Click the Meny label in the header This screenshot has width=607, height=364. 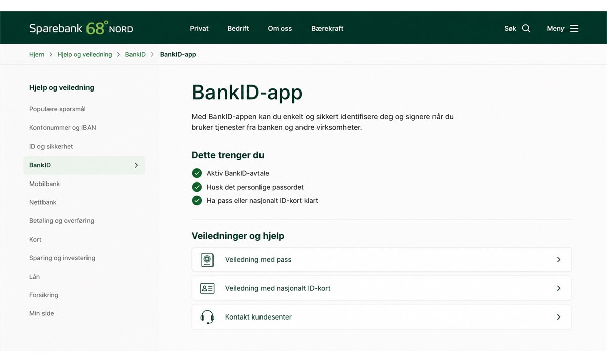point(555,28)
